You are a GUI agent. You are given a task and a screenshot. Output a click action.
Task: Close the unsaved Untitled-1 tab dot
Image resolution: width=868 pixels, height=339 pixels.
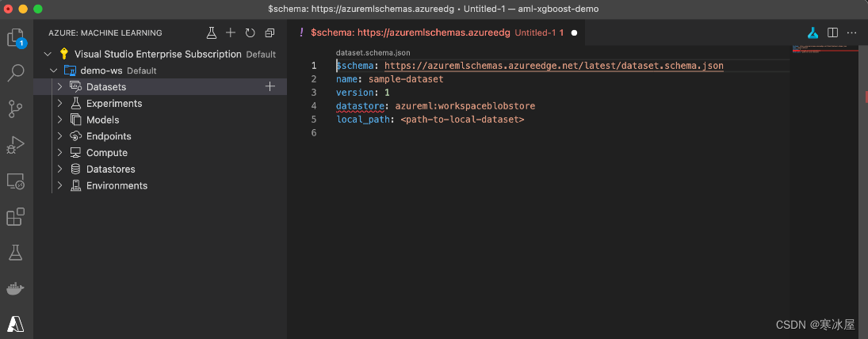(574, 33)
